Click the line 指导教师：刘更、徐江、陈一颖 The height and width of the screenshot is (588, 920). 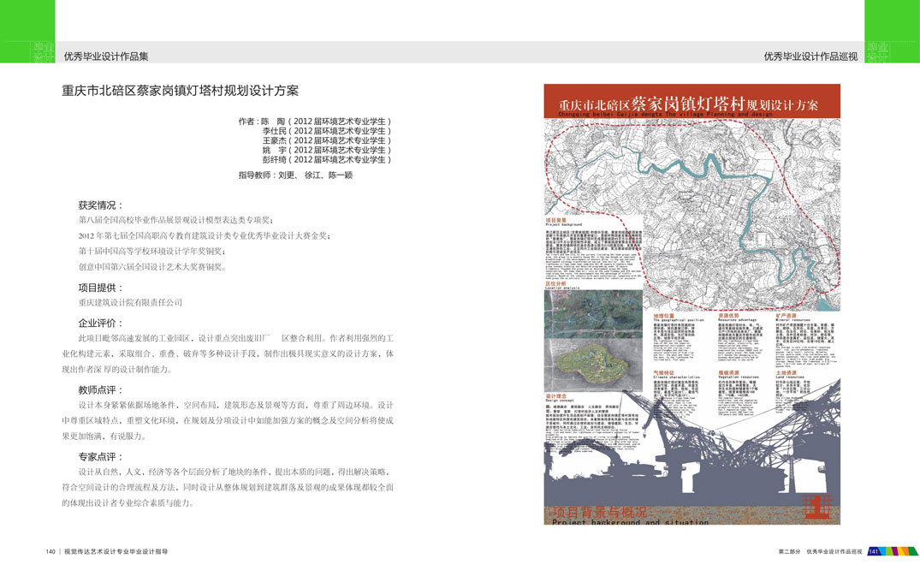295,175
